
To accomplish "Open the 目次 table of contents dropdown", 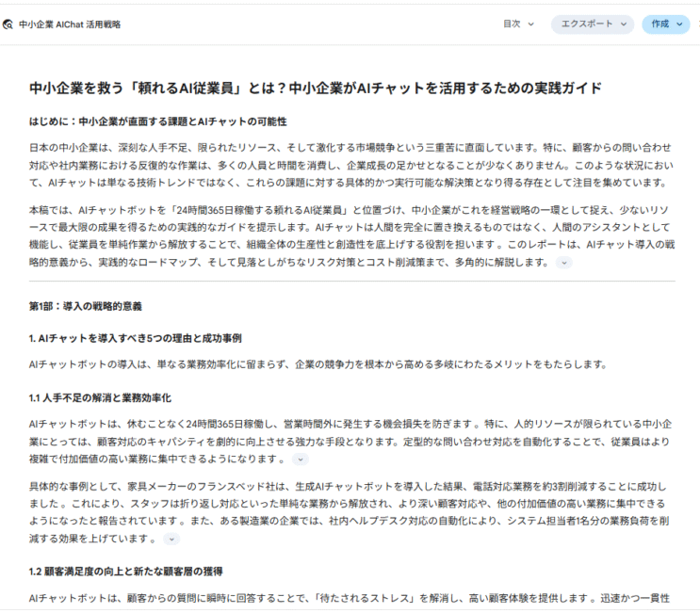I will (x=518, y=24).
